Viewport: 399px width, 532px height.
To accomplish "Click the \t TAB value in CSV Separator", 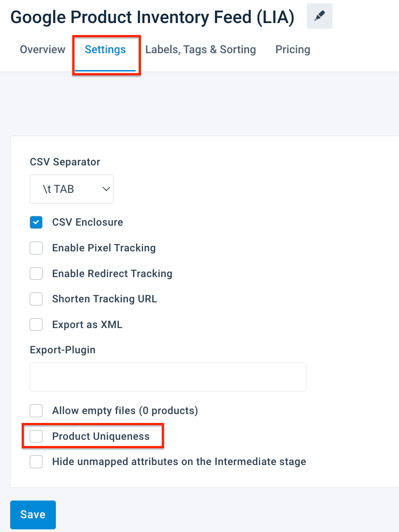I will pos(59,189).
